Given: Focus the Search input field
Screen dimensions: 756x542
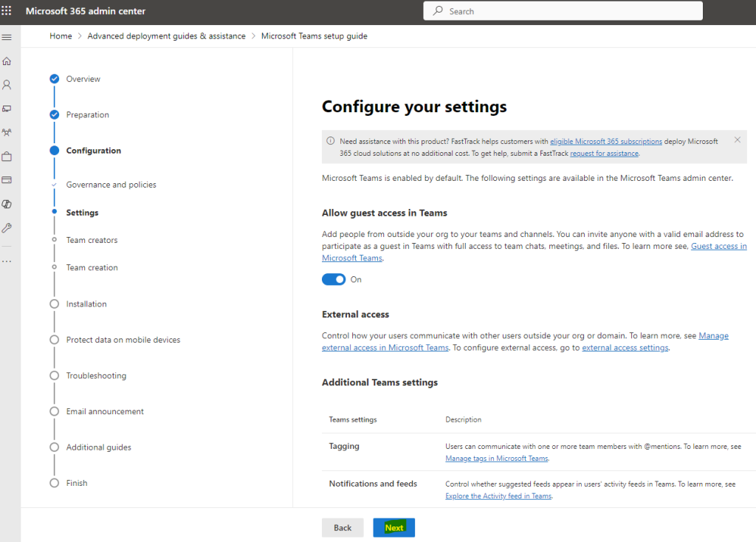Looking at the screenshot, I should click(563, 11).
